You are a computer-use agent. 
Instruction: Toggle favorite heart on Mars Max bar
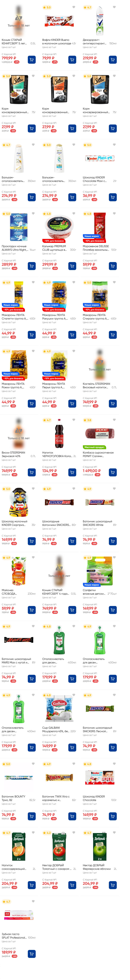tap(33, 626)
